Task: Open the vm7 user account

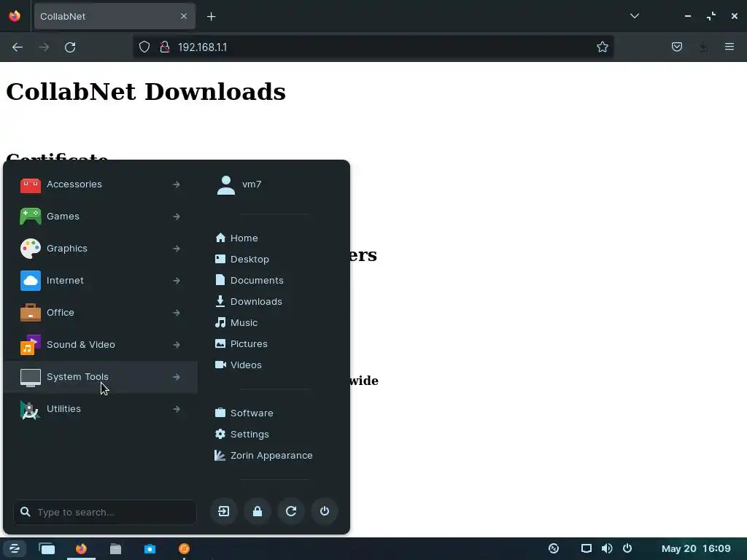Action: 239,184
